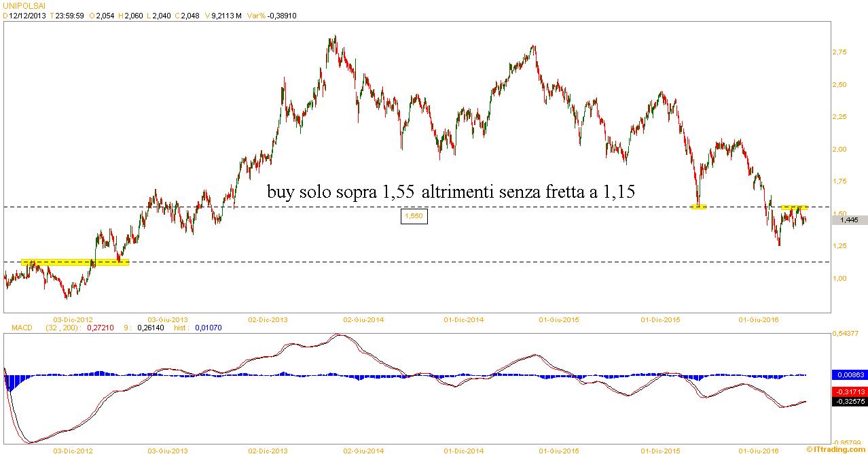This screenshot has height=454, width=868.
Task: Click the small yellow marker at the 2016 low
Action: point(698,207)
